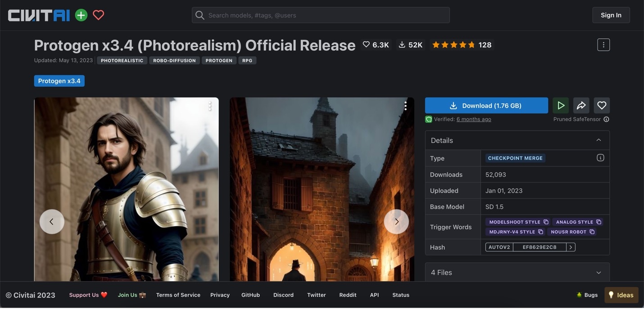Image resolution: width=644 pixels, height=309 pixels.
Task: Click the Discord footer link
Action: (283, 295)
